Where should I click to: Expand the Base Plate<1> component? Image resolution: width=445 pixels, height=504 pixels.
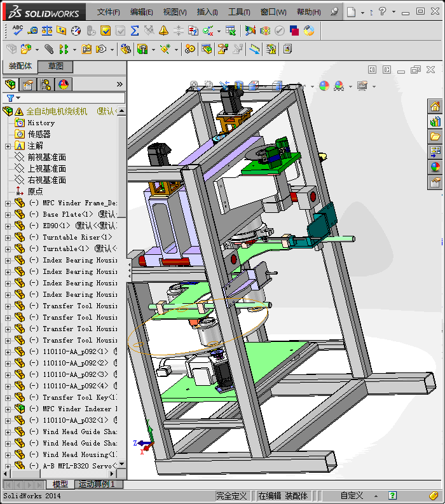(8, 215)
